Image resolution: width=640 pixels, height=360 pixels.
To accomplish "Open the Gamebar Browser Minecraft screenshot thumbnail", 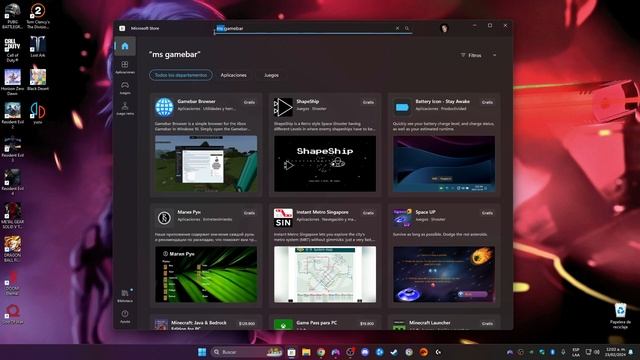I will click(x=206, y=164).
